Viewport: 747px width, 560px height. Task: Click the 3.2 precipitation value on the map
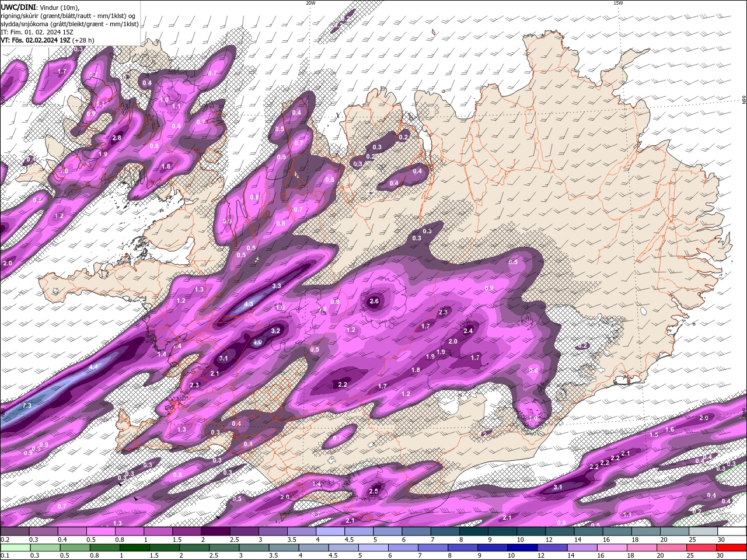click(x=276, y=331)
